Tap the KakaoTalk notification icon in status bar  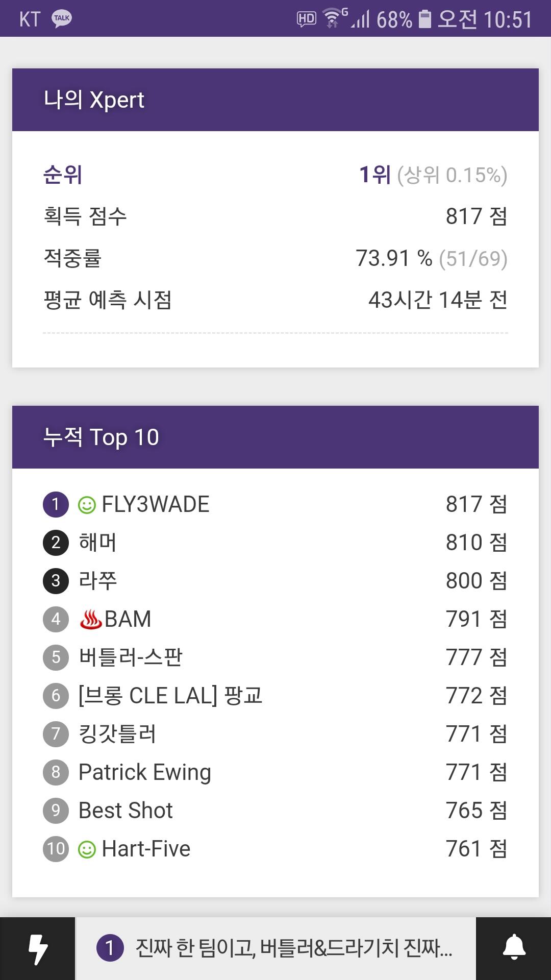(x=62, y=19)
